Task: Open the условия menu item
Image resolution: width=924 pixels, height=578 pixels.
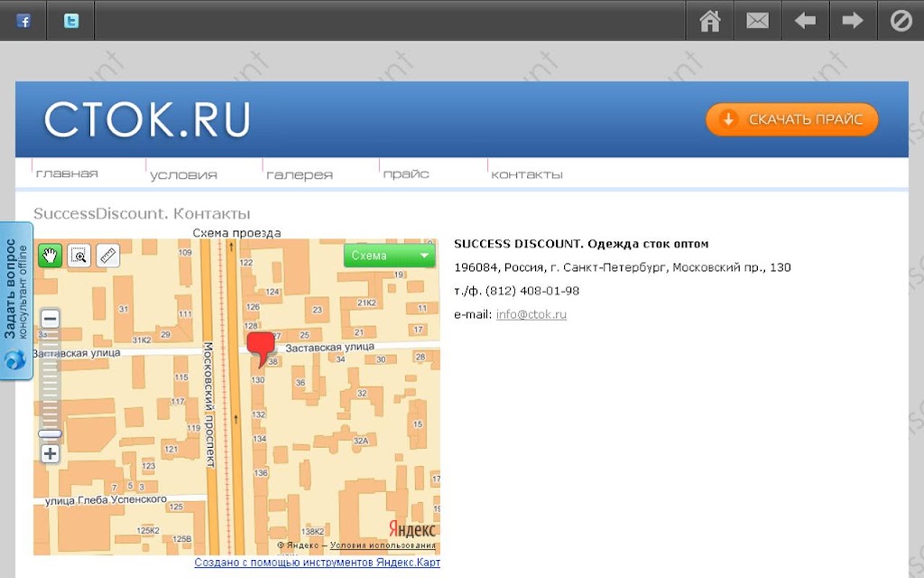Action: coord(183,174)
